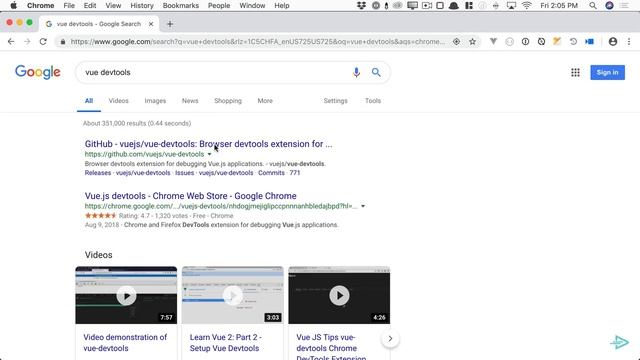
Task: Open the File menu
Action: point(69,6)
